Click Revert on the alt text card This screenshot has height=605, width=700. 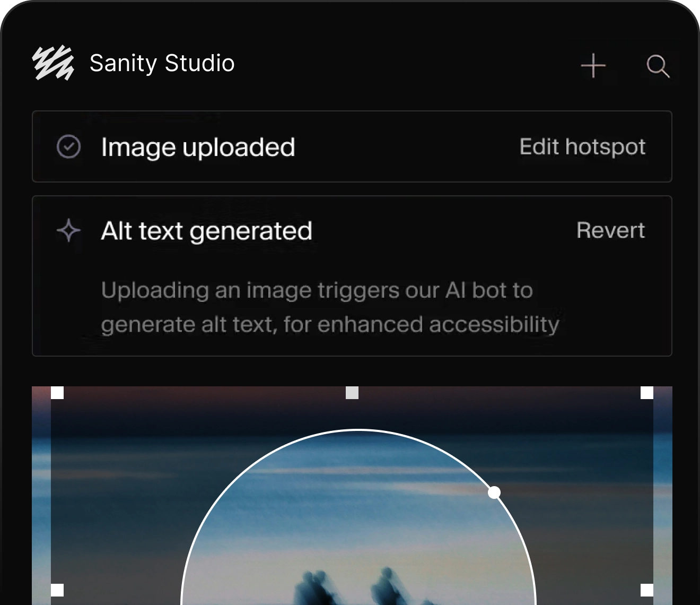(x=610, y=230)
